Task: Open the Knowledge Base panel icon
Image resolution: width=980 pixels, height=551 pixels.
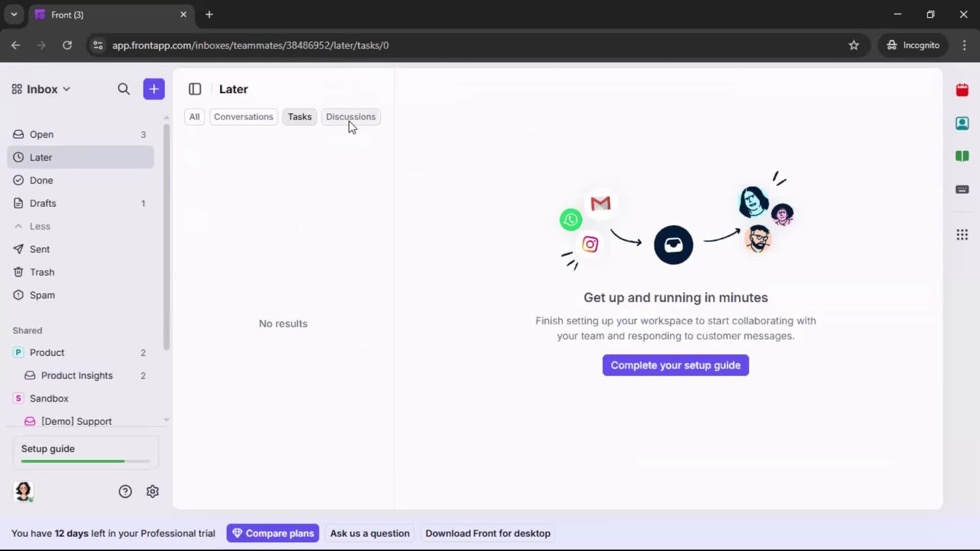Action: (x=963, y=157)
